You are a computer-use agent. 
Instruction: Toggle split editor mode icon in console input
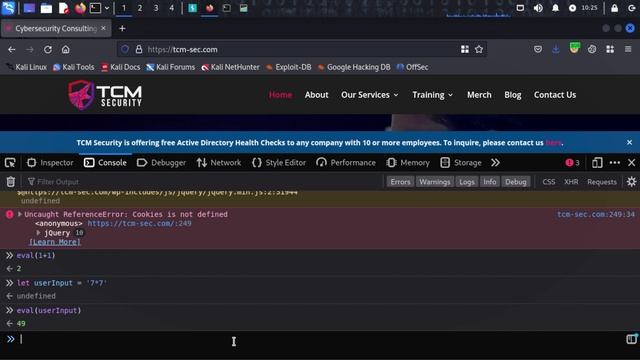coord(631,339)
